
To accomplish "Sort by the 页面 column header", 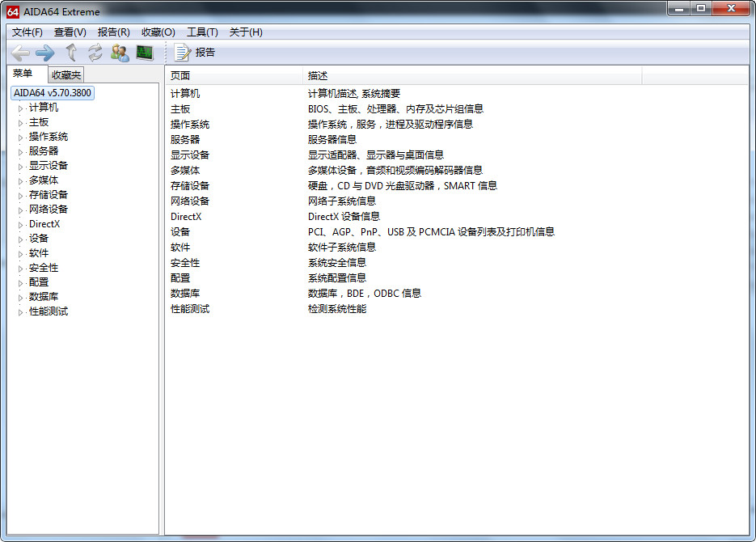I will 234,76.
